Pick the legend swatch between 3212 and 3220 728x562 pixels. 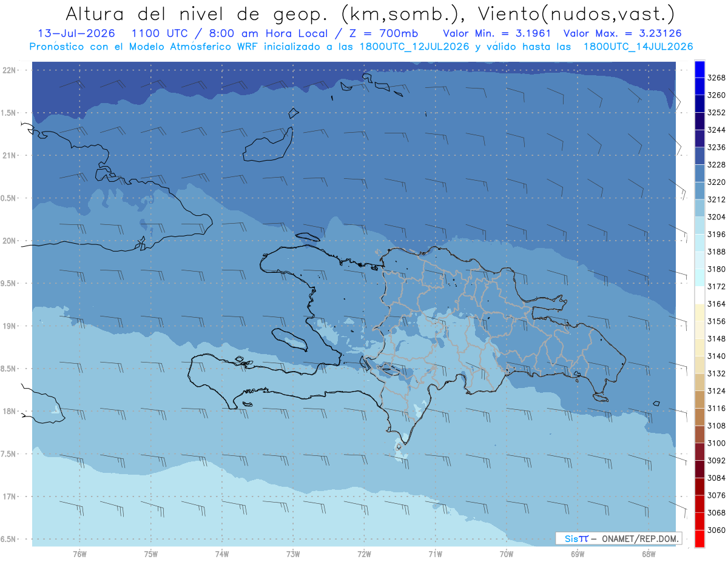click(x=699, y=190)
